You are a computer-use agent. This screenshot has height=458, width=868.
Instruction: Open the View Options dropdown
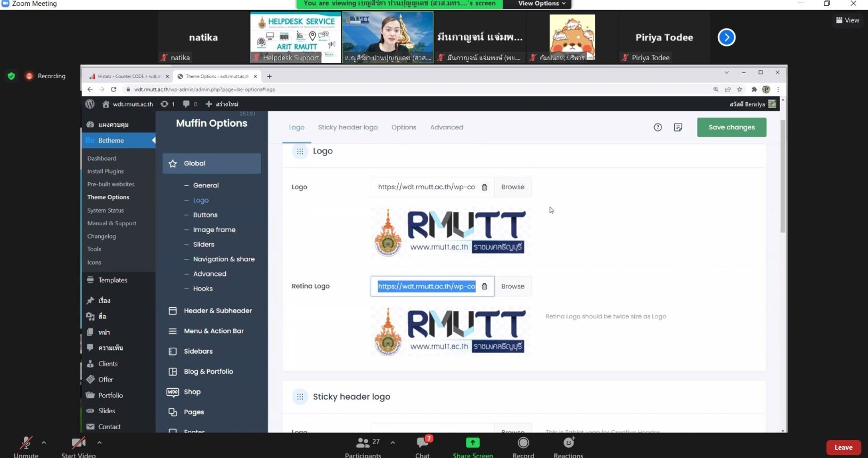coord(542,4)
